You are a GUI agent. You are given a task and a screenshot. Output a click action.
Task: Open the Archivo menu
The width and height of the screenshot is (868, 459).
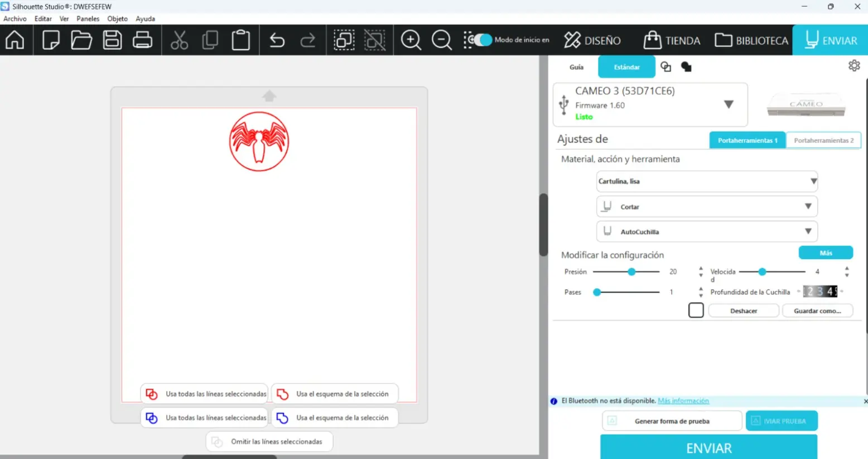15,18
